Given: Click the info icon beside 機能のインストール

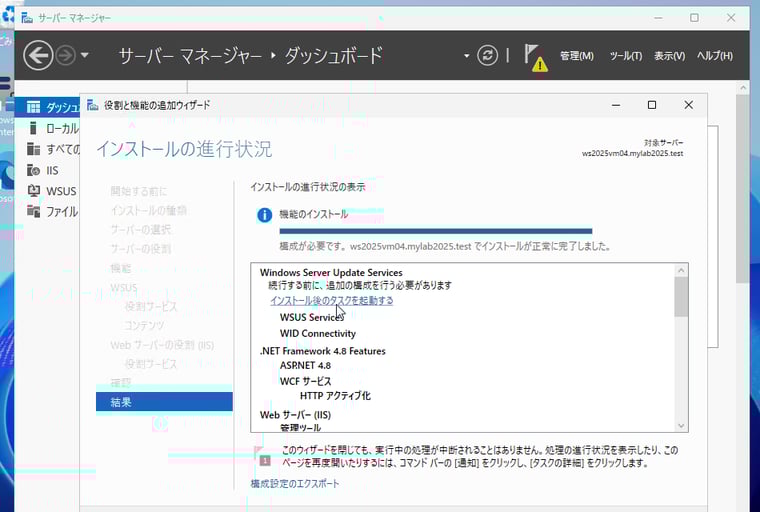Looking at the screenshot, I should click(264, 215).
